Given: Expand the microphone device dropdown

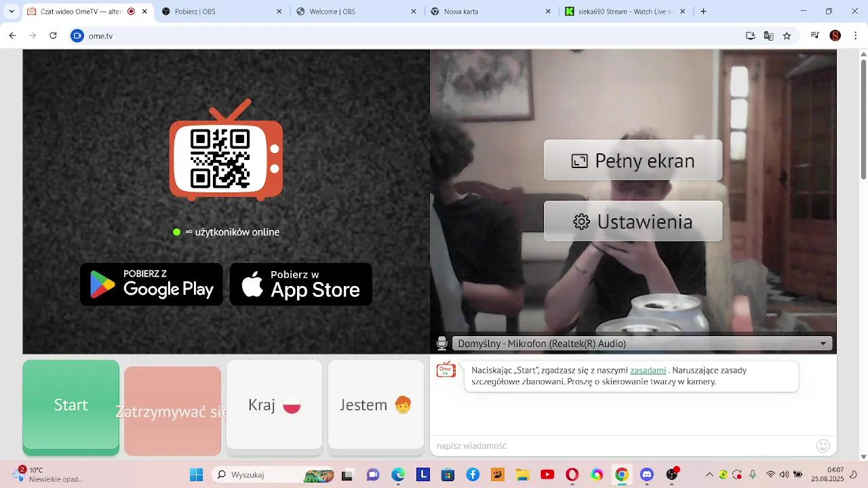Looking at the screenshot, I should tap(642, 344).
